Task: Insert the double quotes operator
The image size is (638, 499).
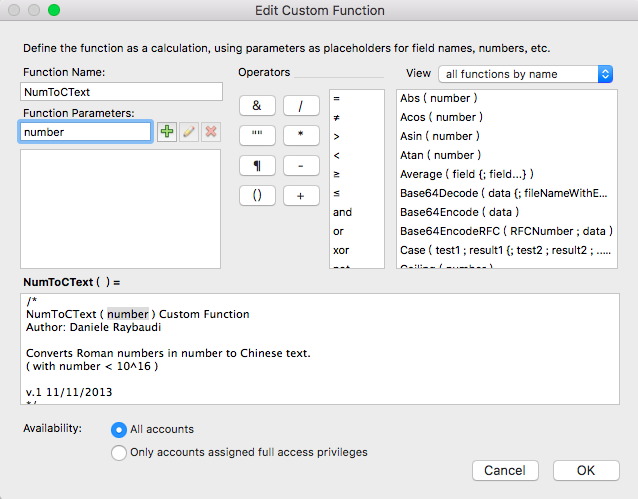Action: coord(257,136)
